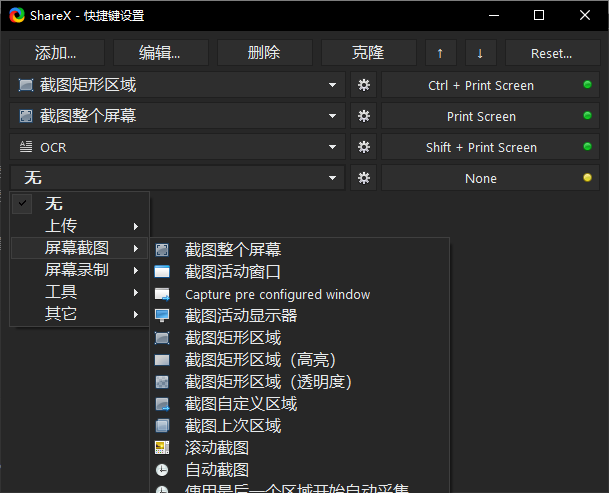Click the 编辑... button
The width and height of the screenshot is (609, 493).
161,52
